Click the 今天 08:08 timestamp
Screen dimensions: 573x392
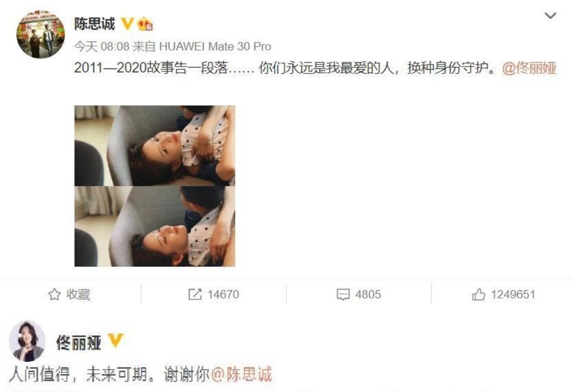[x=102, y=46]
